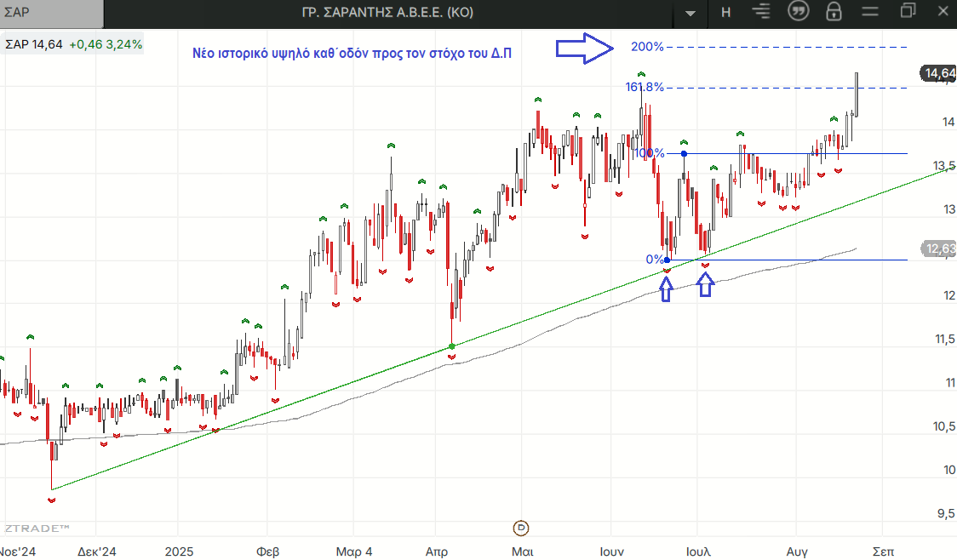
Task: Click the 2025 label on time axis
Action: click(180, 551)
